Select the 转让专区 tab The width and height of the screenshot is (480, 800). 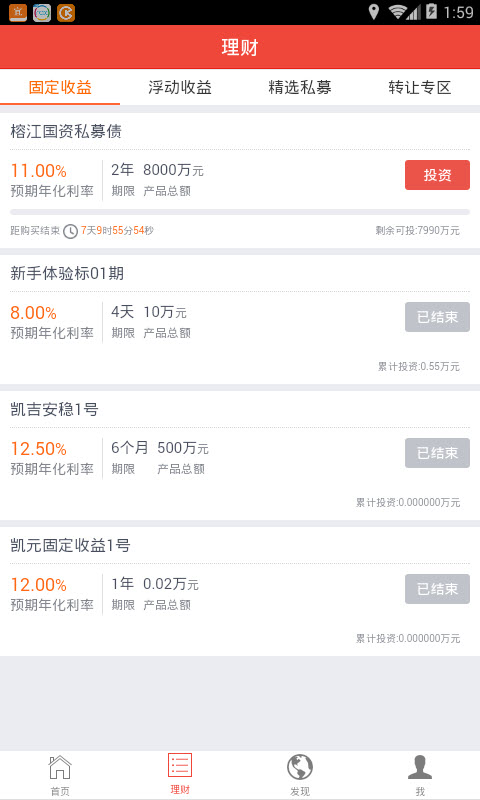[420, 87]
